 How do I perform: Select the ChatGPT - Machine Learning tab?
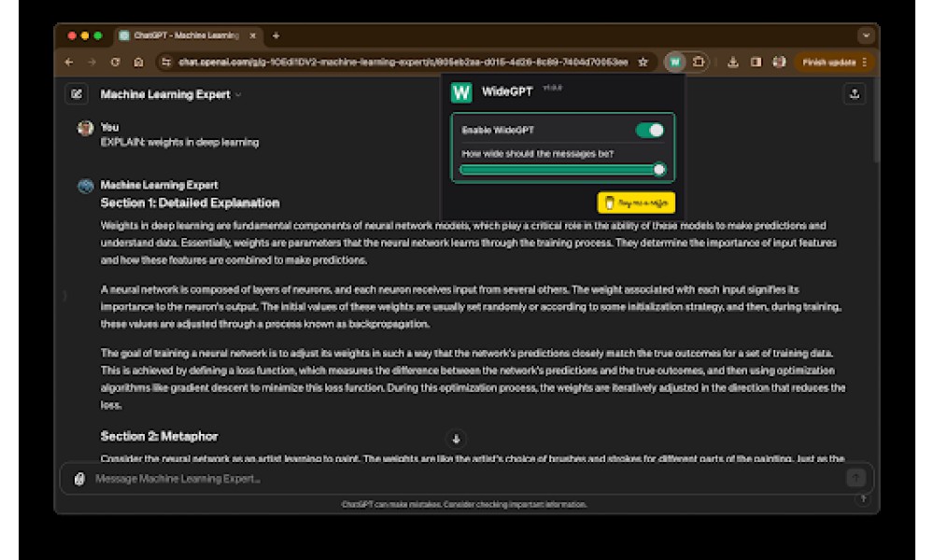coord(187,35)
